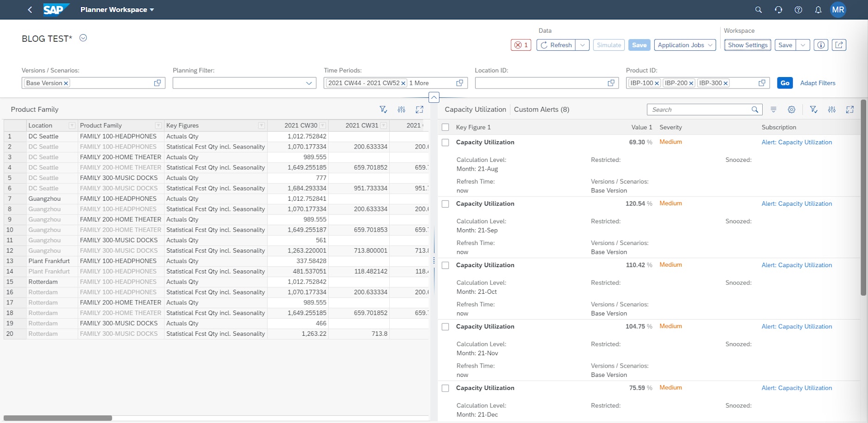Maximize the Capacity Utilization panel
This screenshot has height=423, width=868.
(x=851, y=109)
